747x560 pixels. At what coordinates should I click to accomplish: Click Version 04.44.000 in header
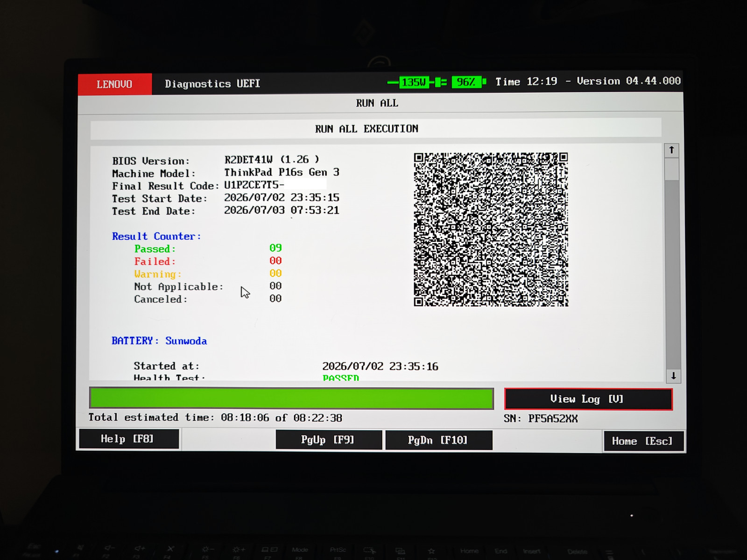628,81
